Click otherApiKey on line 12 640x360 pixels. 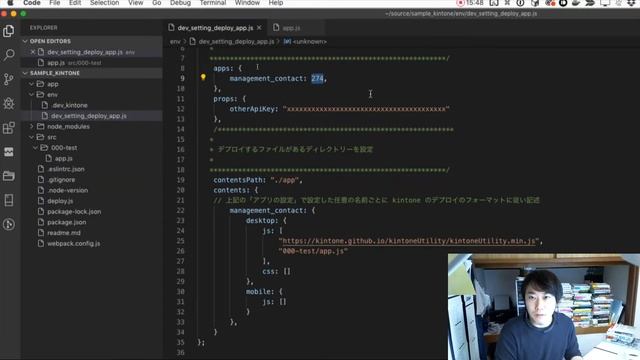tap(252, 109)
